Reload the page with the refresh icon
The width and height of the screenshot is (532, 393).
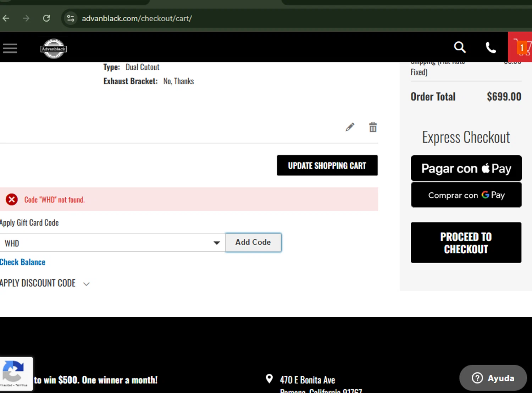(x=46, y=18)
